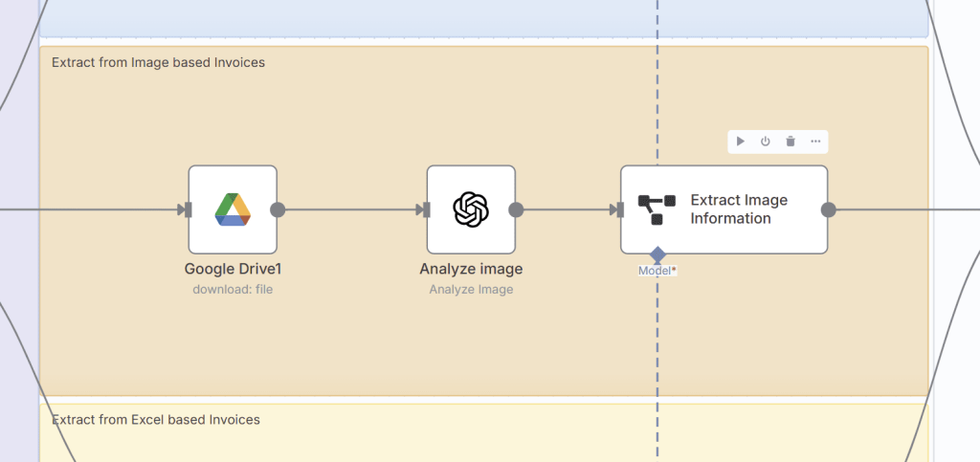
Task: Click the Analyze image node label
Action: coord(471,269)
